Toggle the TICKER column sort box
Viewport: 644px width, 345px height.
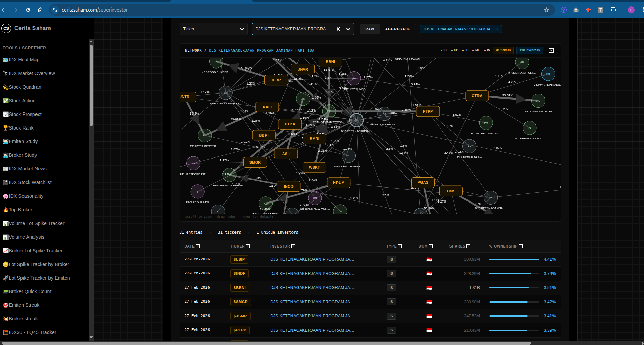pyautogui.click(x=248, y=246)
